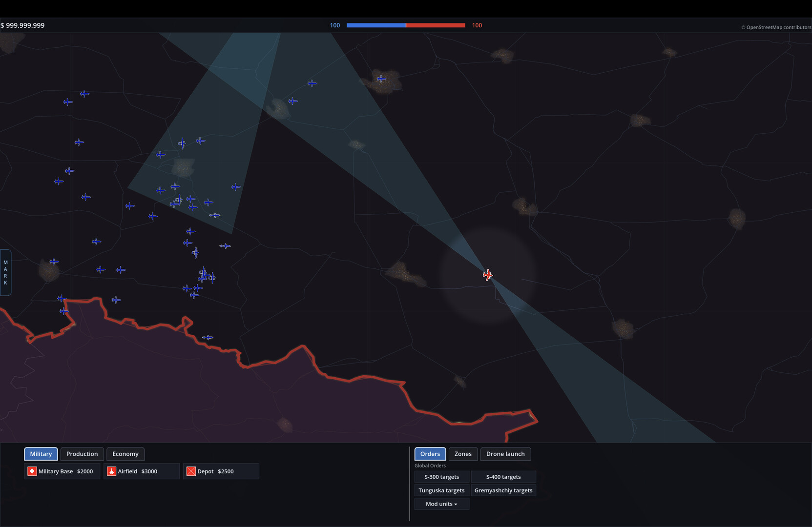Click the Airfield building icon
The height and width of the screenshot is (527, 812).
[x=111, y=471]
